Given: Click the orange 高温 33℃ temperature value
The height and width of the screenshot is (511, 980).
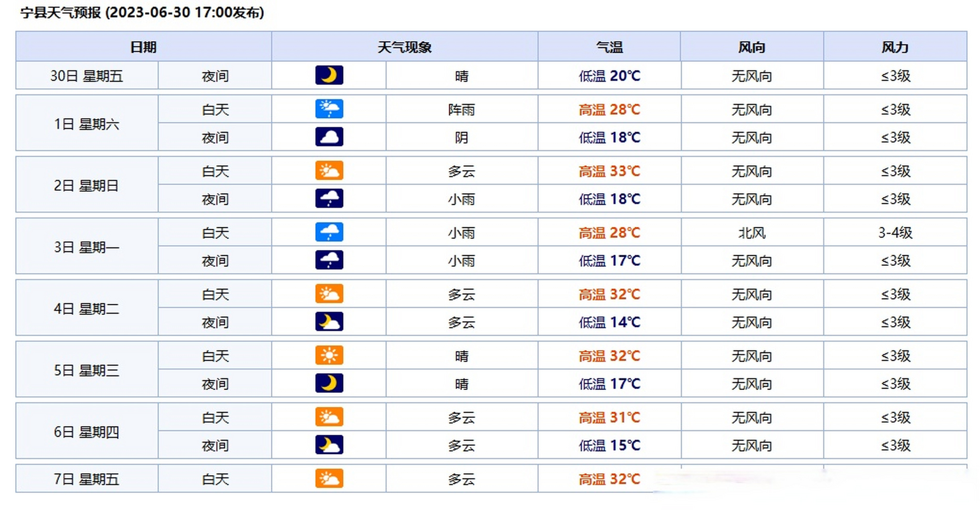Looking at the screenshot, I should tap(610, 170).
